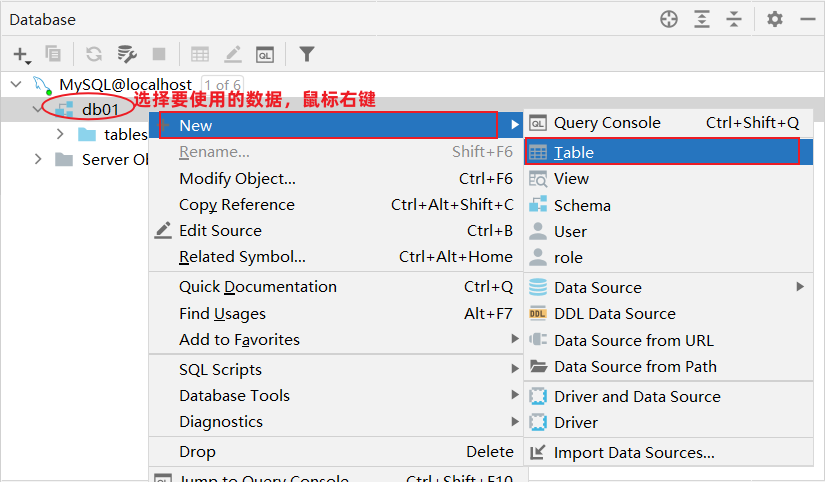
Task: Open Database panel settings gear
Action: tap(775, 19)
